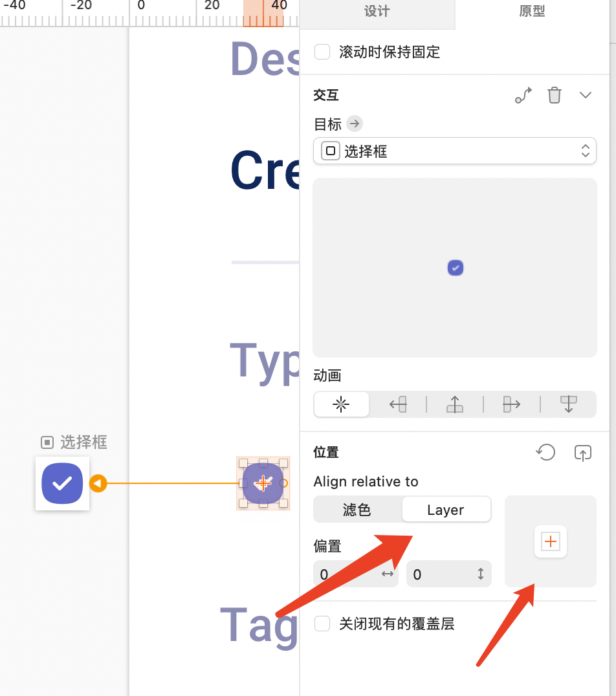Screen dimensions: 616x696
Task: Select Layer in Align relative to
Action: pos(446,510)
